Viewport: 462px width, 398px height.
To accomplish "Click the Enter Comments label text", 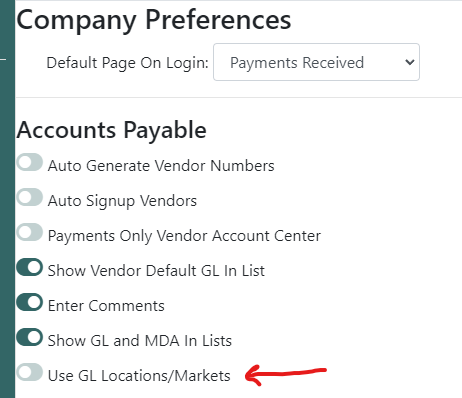I will [x=106, y=306].
